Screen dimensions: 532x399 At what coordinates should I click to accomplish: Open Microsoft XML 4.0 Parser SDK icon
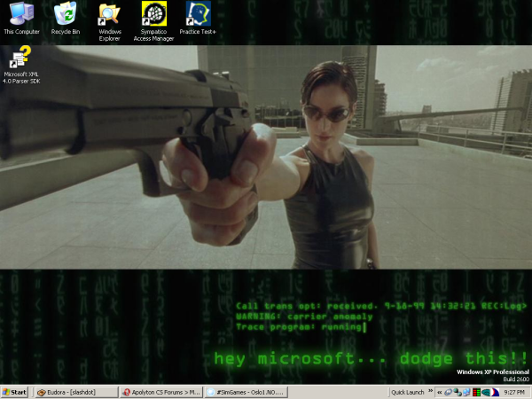pyautogui.click(x=21, y=60)
